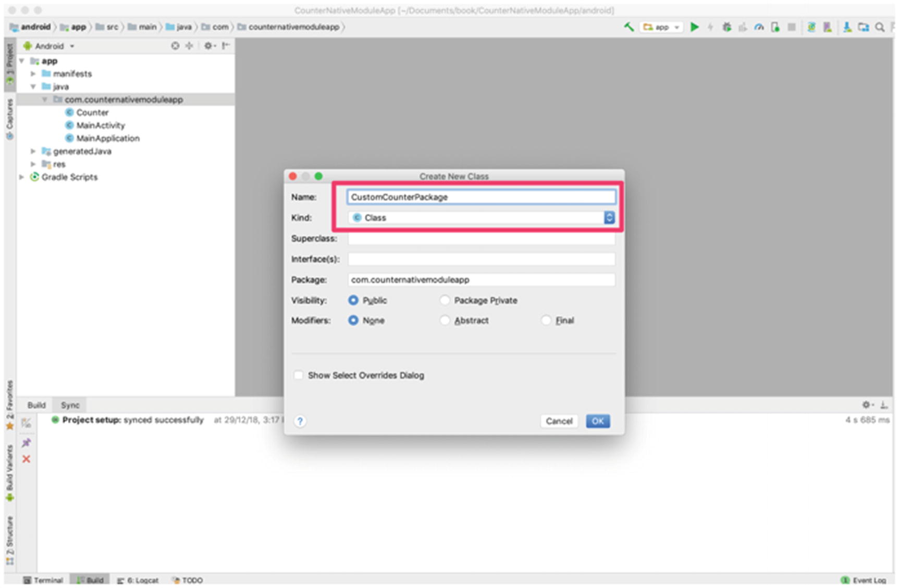This screenshot has width=899, height=588.
Task: Click the pin icon in Build panel
Action: pyautogui.click(x=26, y=443)
